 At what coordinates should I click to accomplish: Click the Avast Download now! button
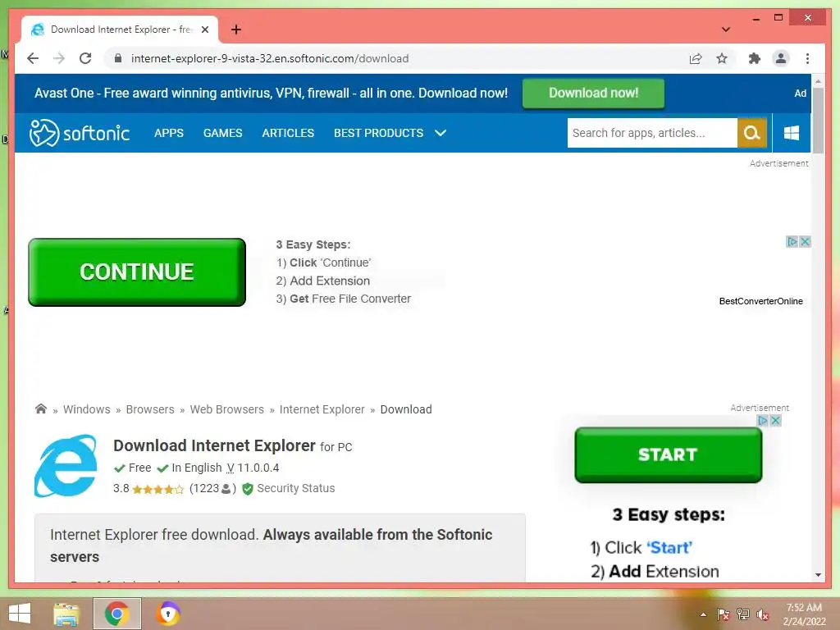point(594,94)
